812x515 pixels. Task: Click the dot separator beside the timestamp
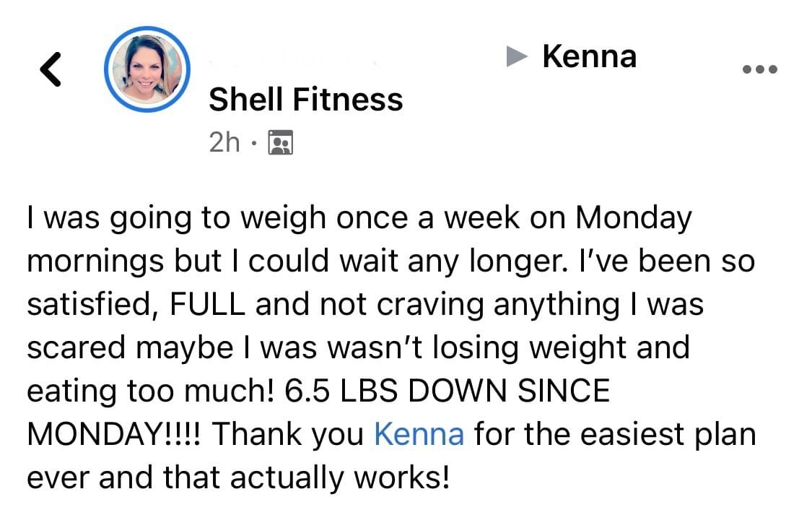coord(253,142)
